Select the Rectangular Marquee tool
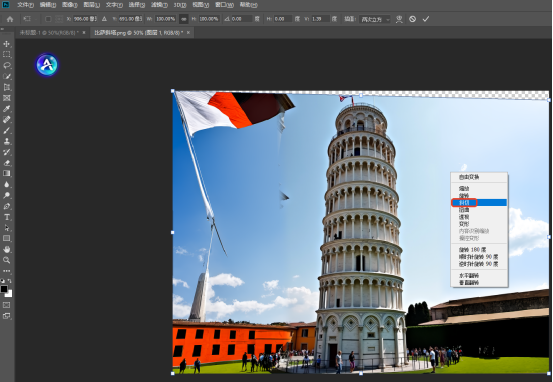This screenshot has height=382, width=553. click(x=6, y=54)
